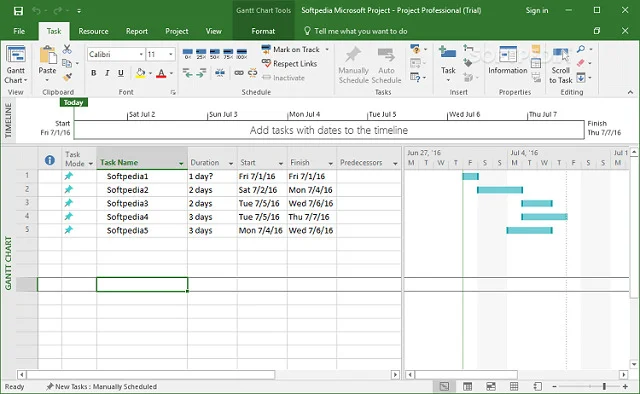Image resolution: width=640 pixels, height=394 pixels.
Task: Open the File menu
Action: point(19,31)
